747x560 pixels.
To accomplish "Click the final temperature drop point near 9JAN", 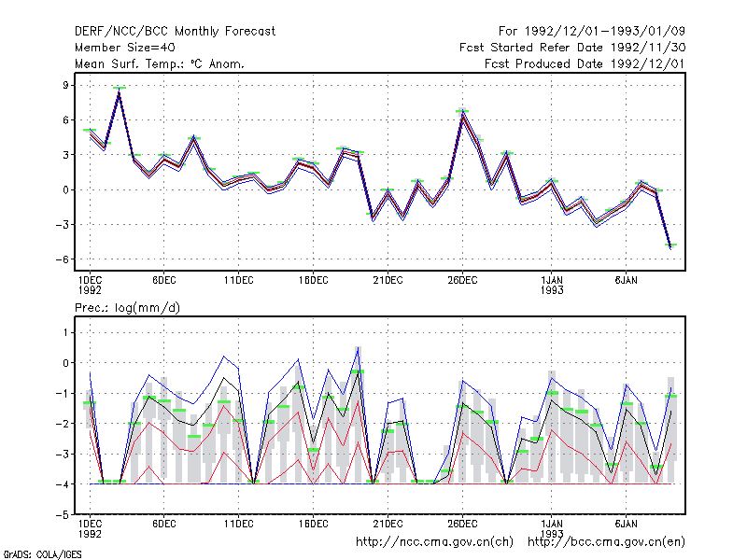I will (x=670, y=245).
